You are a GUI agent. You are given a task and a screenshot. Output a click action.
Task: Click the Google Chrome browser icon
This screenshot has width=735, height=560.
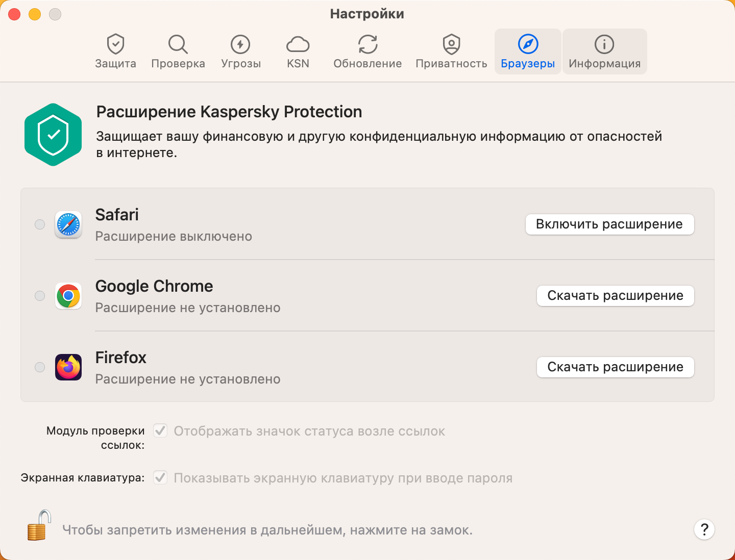tap(68, 296)
